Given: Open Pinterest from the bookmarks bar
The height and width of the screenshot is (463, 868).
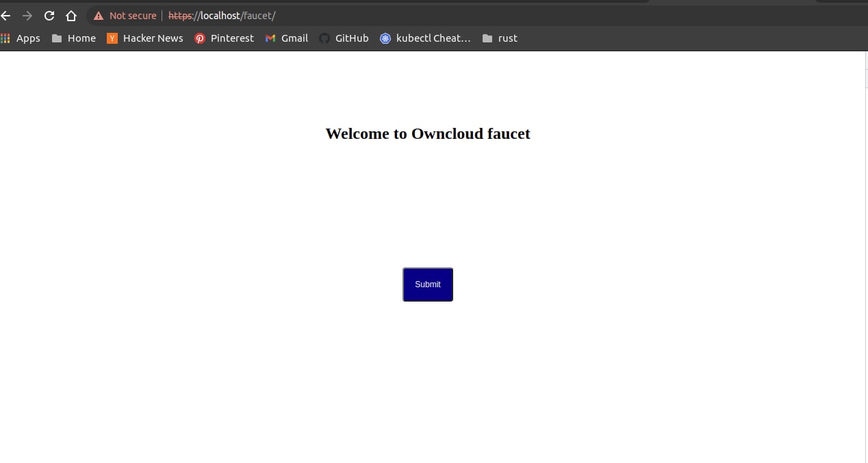Looking at the screenshot, I should (x=224, y=38).
